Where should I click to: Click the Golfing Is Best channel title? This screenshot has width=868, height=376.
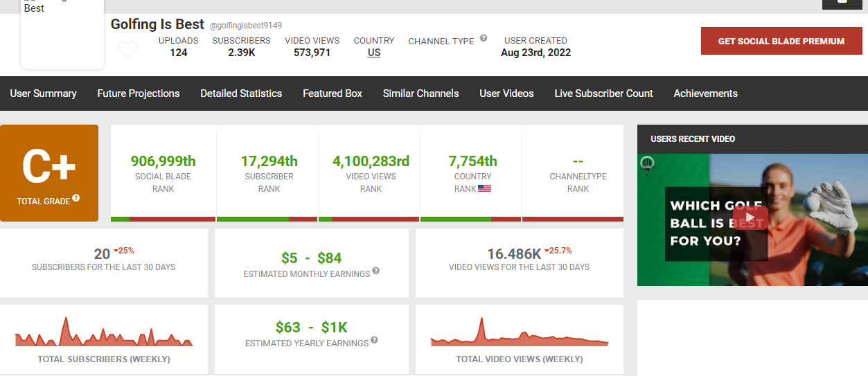(x=157, y=24)
